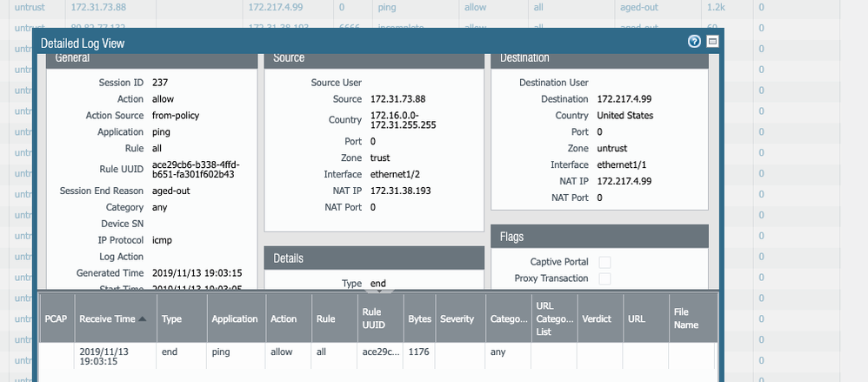Image resolution: width=868 pixels, height=382 pixels.
Task: Click destination address 172.217.4.99 in Destination panel
Action: (x=624, y=99)
